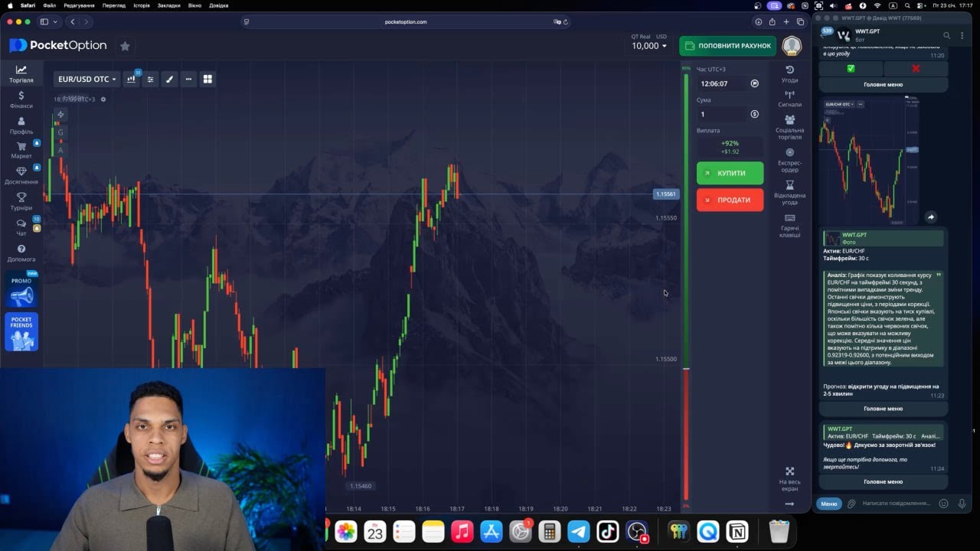Open the Відкладена угода pending trade panel

789,193
